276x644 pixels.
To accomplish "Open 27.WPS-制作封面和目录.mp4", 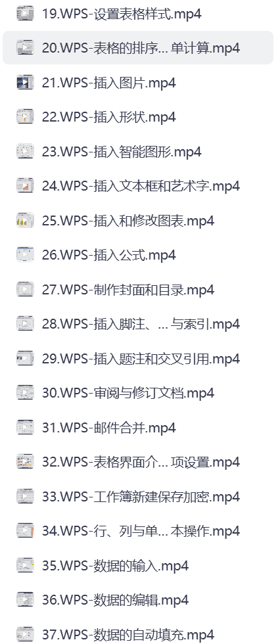I will pyautogui.click(x=138, y=290).
